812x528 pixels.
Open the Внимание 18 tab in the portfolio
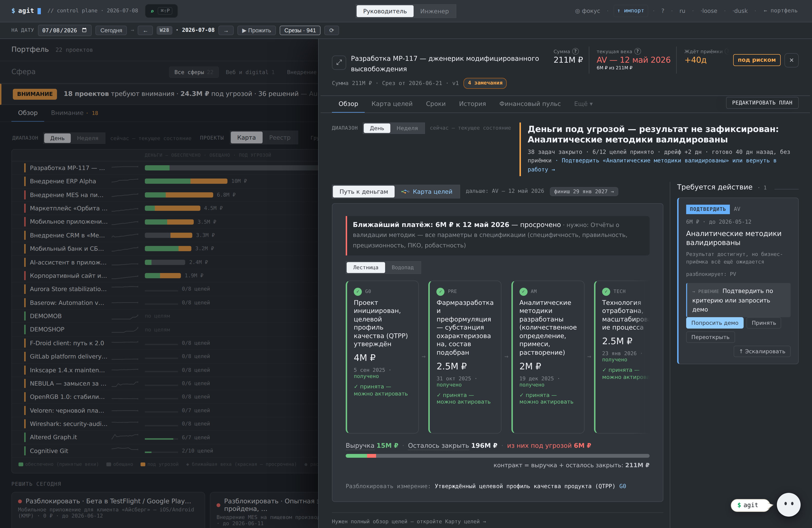point(74,113)
